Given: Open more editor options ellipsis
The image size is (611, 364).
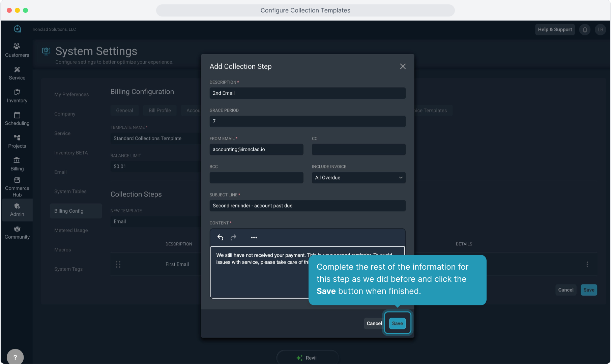Looking at the screenshot, I should click(x=254, y=238).
